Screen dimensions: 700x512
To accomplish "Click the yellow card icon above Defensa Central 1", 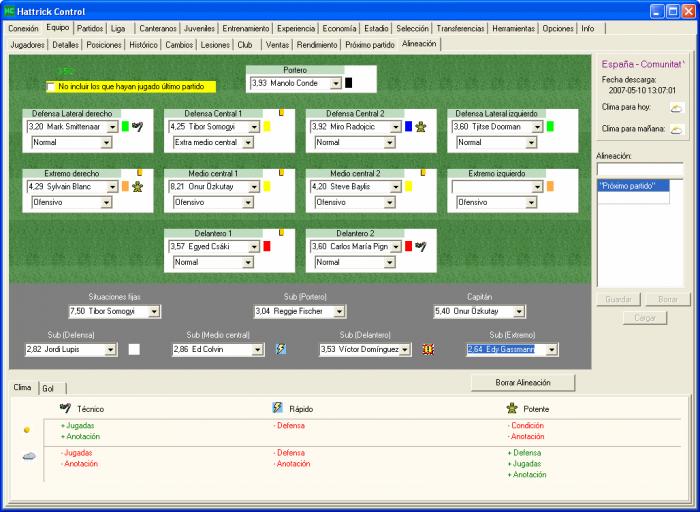I will tap(281, 112).
